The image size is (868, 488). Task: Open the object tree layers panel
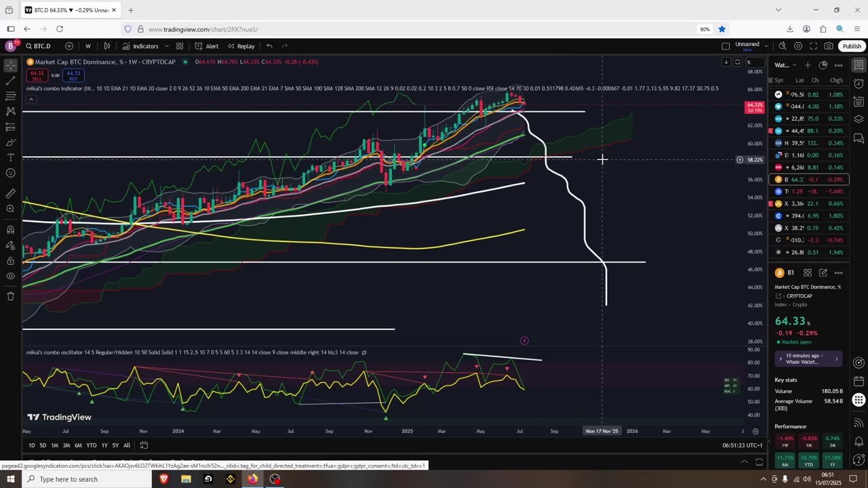click(x=859, y=119)
